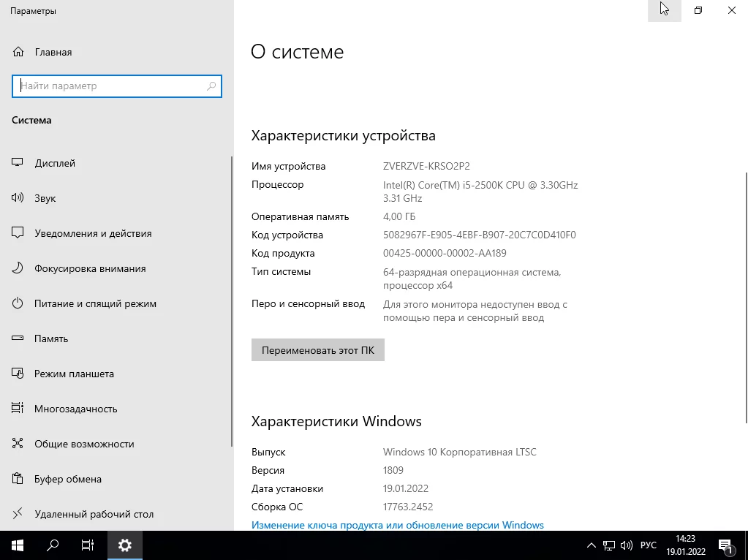
Task: Select version value 1809
Action: tap(393, 470)
